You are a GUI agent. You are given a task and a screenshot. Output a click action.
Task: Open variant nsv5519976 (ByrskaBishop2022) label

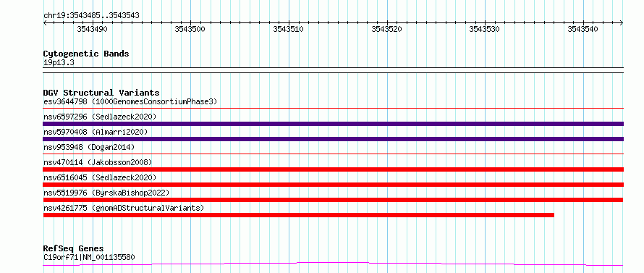(106, 193)
